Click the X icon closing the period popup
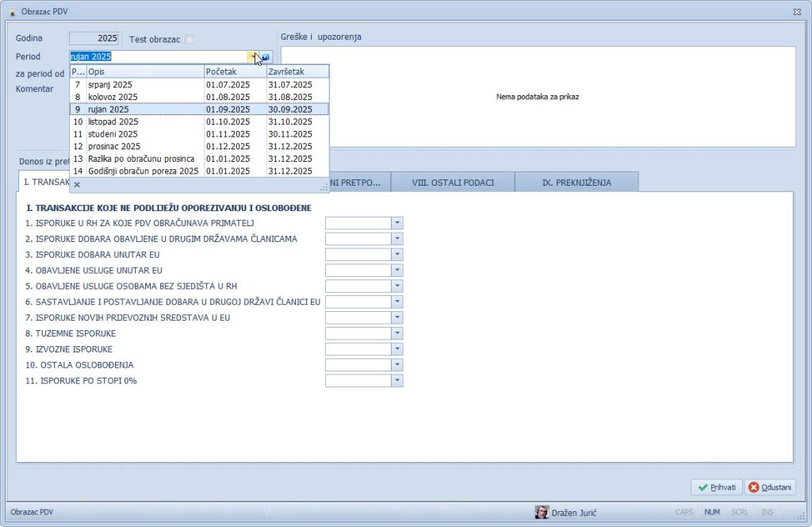The height and width of the screenshot is (527, 812). point(77,185)
